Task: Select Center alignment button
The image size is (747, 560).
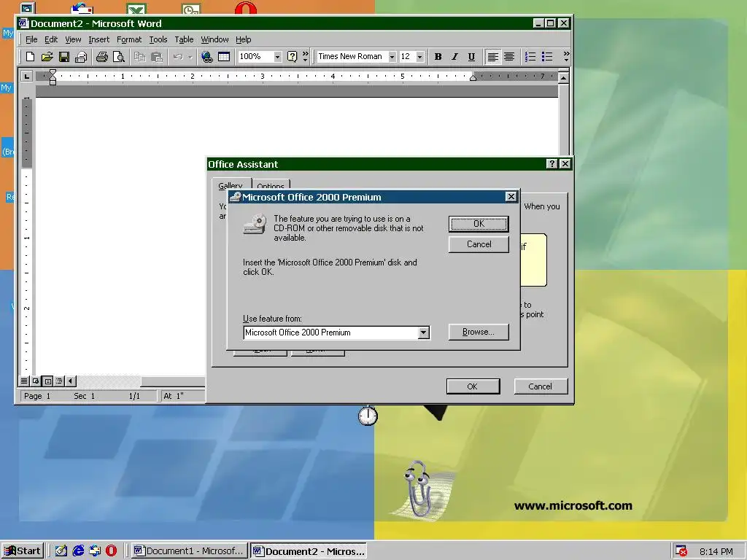Action: (x=509, y=57)
